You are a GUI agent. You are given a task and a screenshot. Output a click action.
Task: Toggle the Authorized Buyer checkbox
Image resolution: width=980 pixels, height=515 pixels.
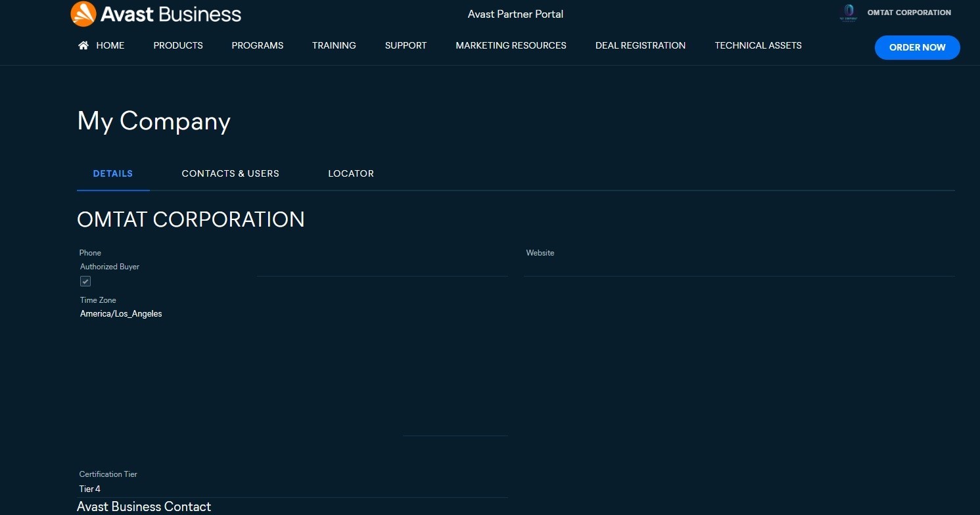click(x=85, y=281)
